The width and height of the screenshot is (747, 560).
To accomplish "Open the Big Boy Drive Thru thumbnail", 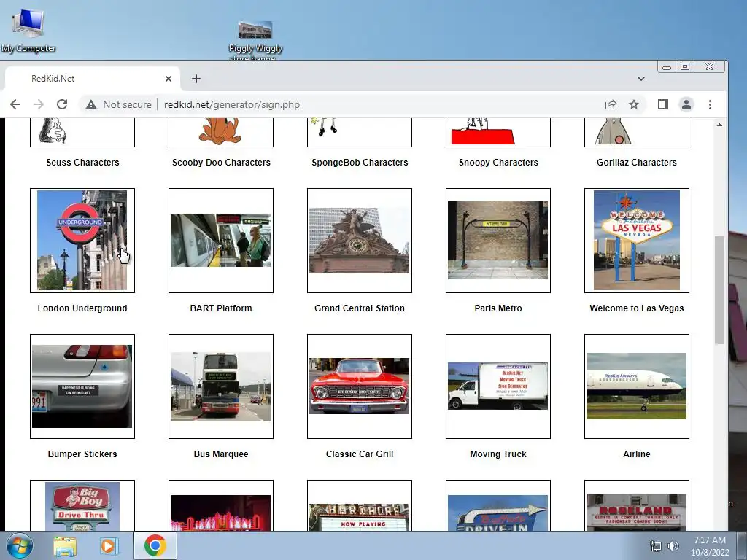I will click(82, 506).
